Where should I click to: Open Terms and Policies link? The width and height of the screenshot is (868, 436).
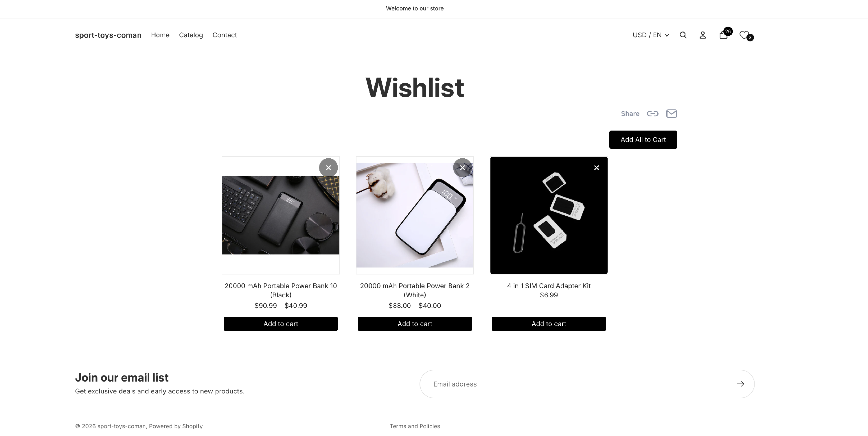(x=415, y=426)
